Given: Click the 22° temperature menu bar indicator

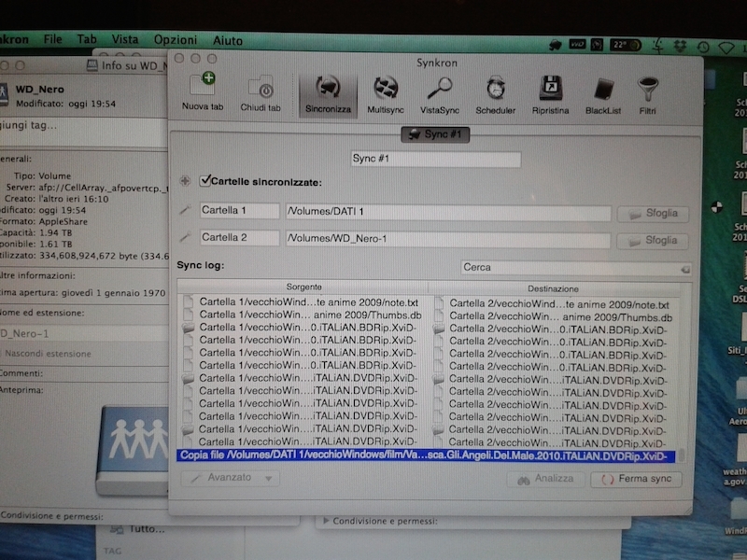Looking at the screenshot, I should [x=625, y=45].
